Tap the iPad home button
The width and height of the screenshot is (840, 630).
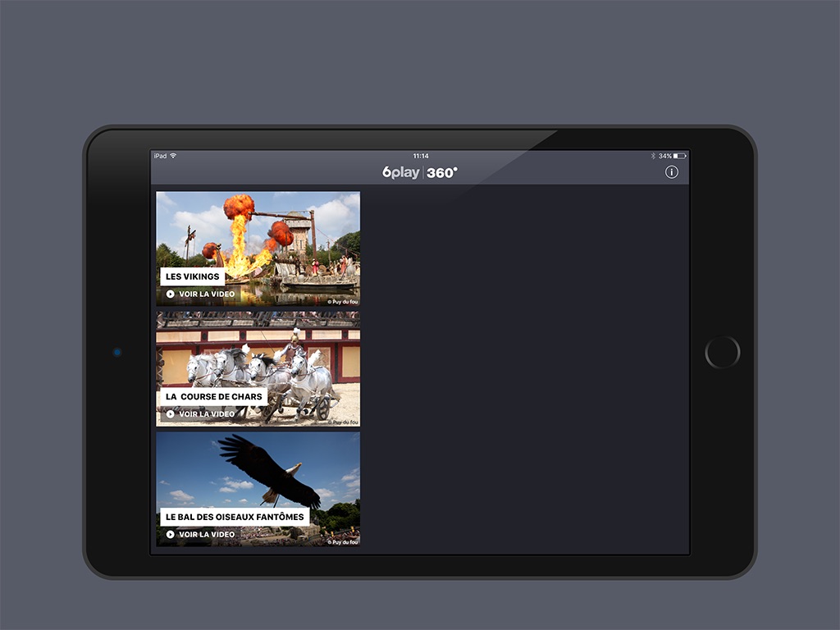coord(722,352)
